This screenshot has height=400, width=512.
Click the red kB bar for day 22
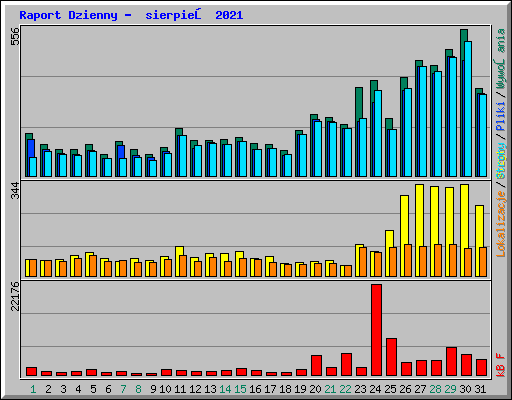coord(347,365)
